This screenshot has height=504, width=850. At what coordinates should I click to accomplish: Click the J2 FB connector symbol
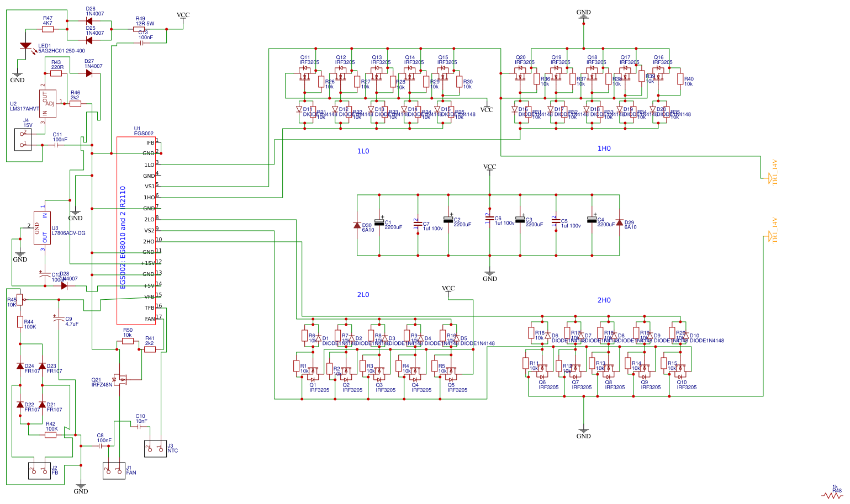[x=39, y=470]
